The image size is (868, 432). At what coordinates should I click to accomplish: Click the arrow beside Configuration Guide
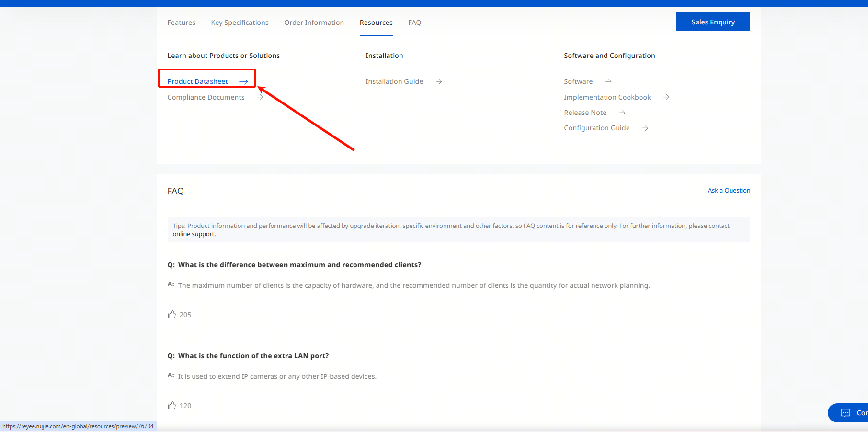[x=645, y=128]
